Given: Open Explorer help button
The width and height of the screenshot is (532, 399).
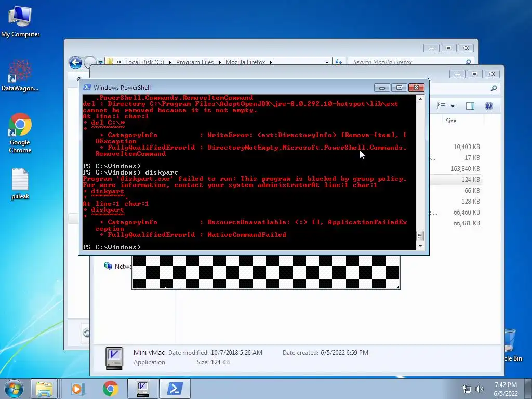Looking at the screenshot, I should (x=488, y=106).
